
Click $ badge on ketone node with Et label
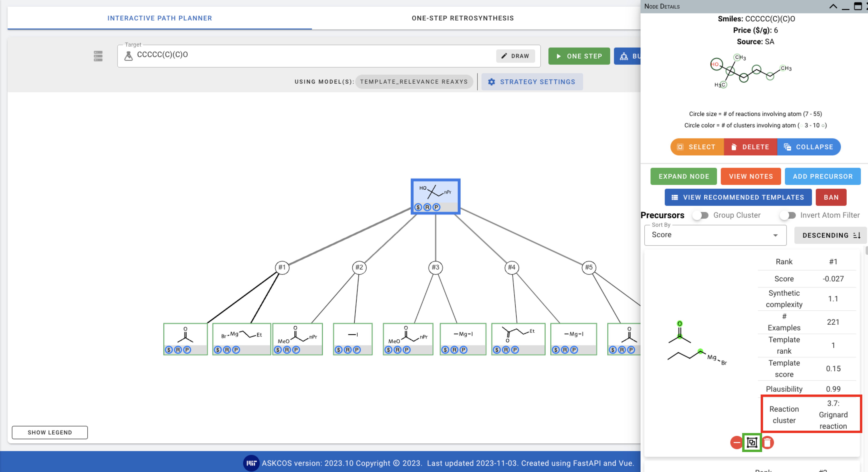click(x=497, y=350)
